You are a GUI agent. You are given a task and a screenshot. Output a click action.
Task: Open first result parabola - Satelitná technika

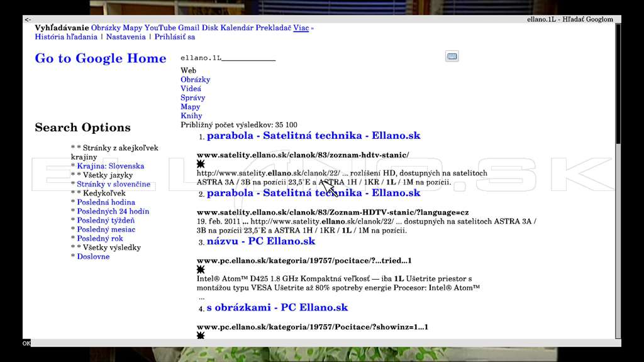[x=313, y=136]
